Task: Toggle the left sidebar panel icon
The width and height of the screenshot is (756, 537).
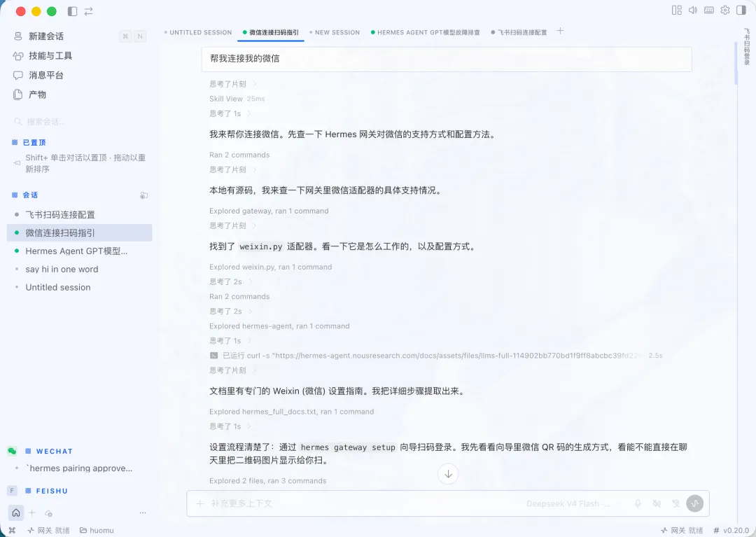Action: [72, 11]
